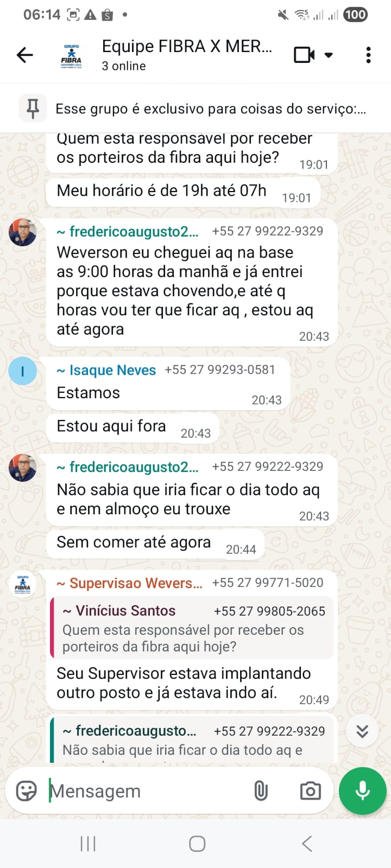Image resolution: width=391 pixels, height=868 pixels.
Task: Open the three-dot overflow menu
Action: point(369,55)
